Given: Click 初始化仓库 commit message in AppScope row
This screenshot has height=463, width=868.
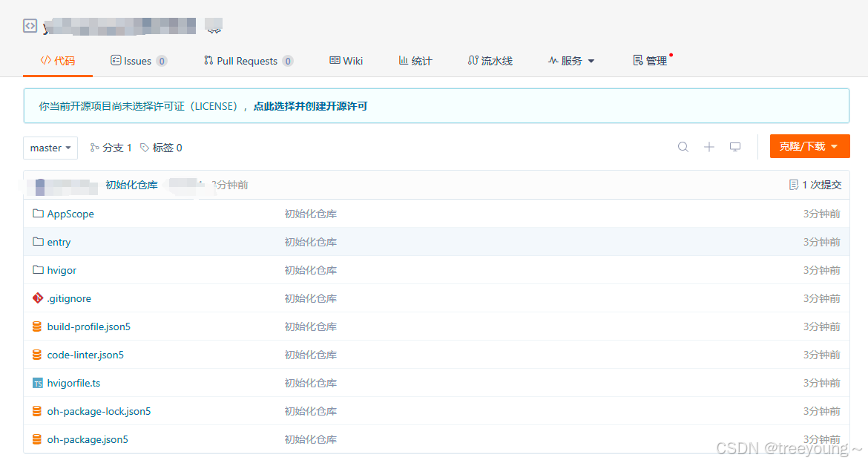Looking at the screenshot, I should click(x=311, y=214).
